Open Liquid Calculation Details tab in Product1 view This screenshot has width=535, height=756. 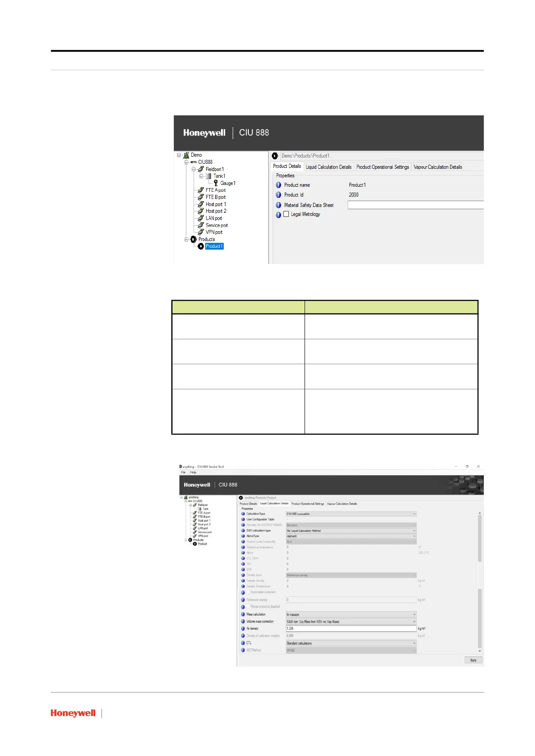coord(329,167)
